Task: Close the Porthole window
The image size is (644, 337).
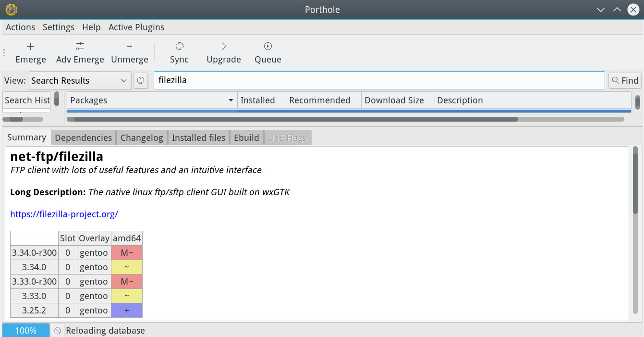Action: pos(633,10)
